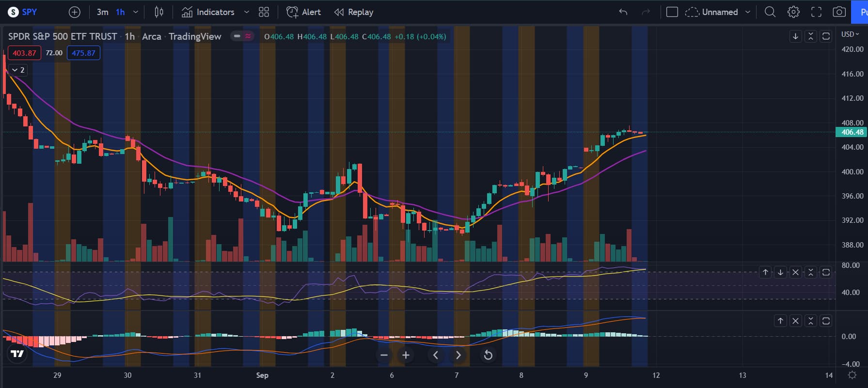Image resolution: width=868 pixels, height=388 pixels.
Task: Click SPDR S&P 500 ETF TRUST title
Action: (x=63, y=36)
